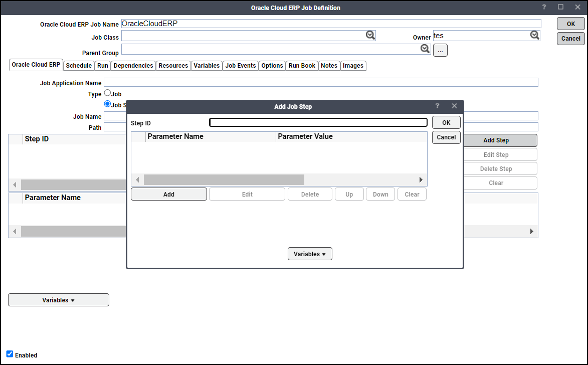Expand the Variables dropdown in Add Job Step
Viewport: 588px width, 365px height.
[x=310, y=254]
